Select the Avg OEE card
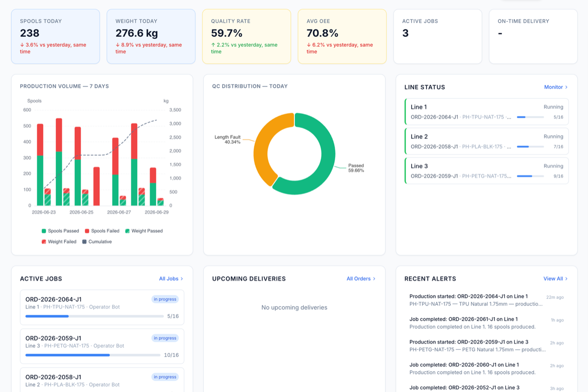 (x=342, y=36)
